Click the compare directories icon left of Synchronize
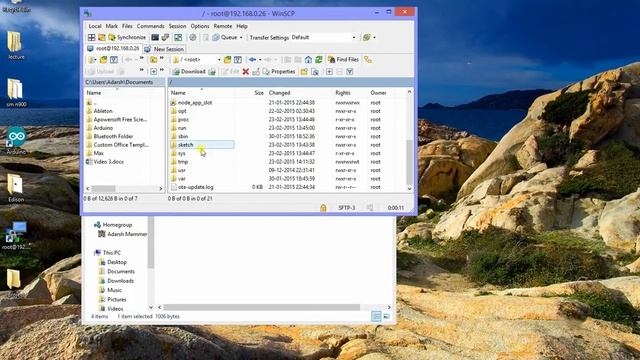Image resolution: width=640 pixels, height=360 pixels. tap(102, 38)
